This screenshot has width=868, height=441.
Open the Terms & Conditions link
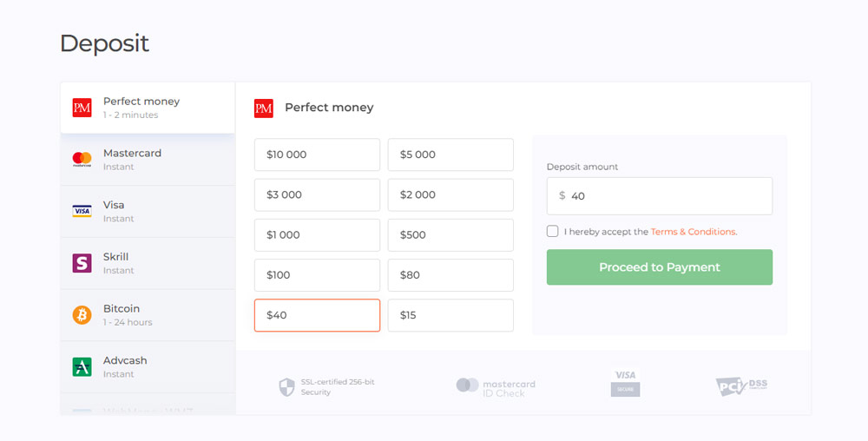pos(694,232)
